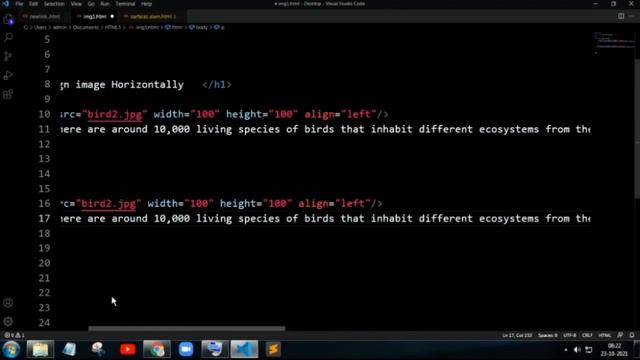This screenshot has width=640, height=360.
Task: Open the Selection menu
Action: click(54, 4)
